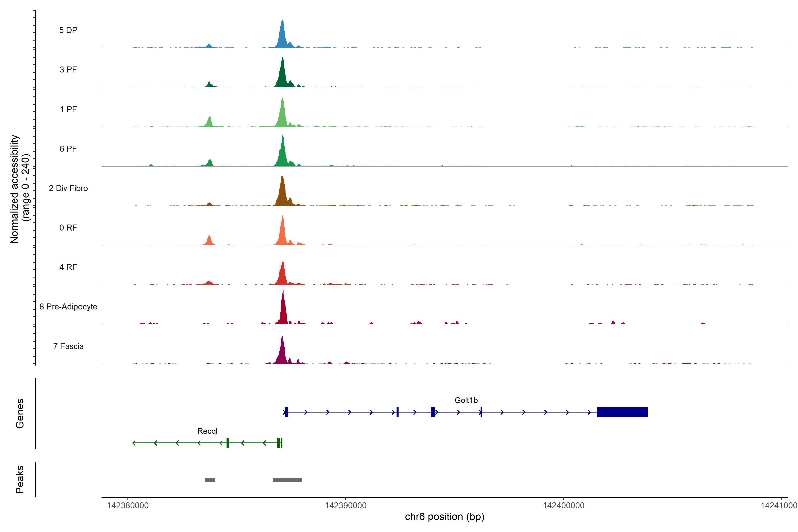Click the 142400000 axis tick label
Image resolution: width=798 pixels, height=532 pixels.
[x=563, y=506]
